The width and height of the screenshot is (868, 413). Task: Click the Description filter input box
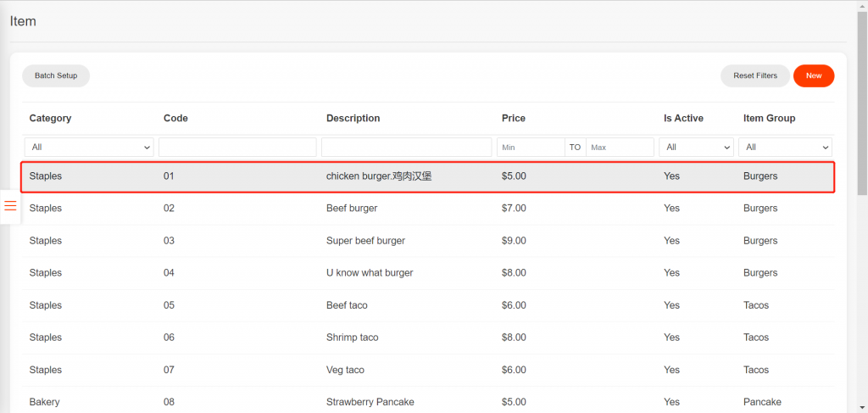point(406,148)
